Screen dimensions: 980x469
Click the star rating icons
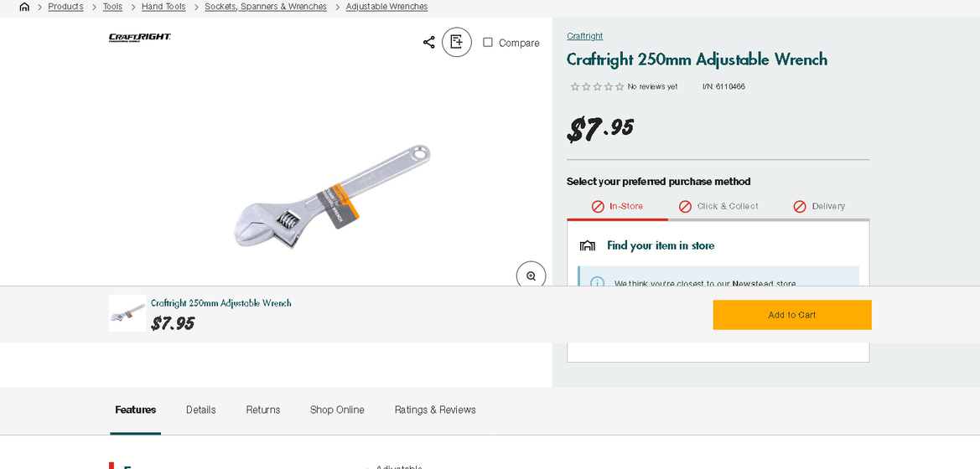pyautogui.click(x=597, y=87)
